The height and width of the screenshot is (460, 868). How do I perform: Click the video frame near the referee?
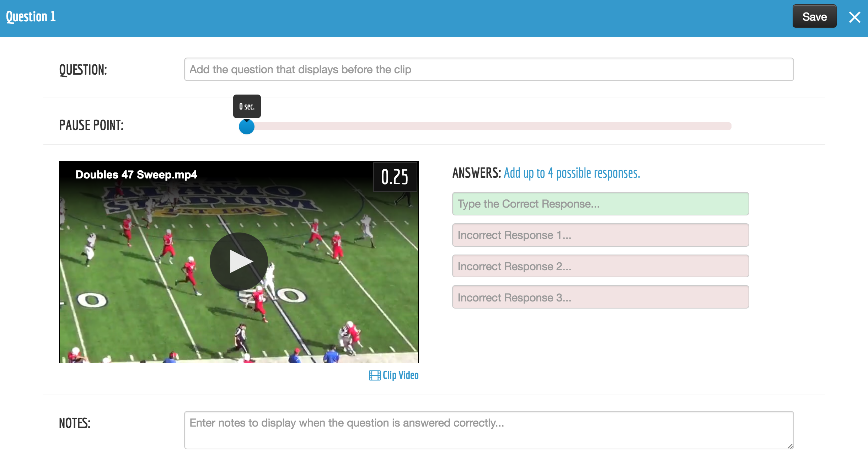point(241,336)
